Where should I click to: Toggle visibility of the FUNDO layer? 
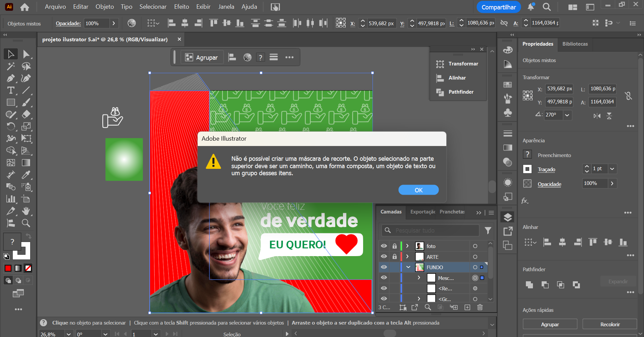click(384, 267)
